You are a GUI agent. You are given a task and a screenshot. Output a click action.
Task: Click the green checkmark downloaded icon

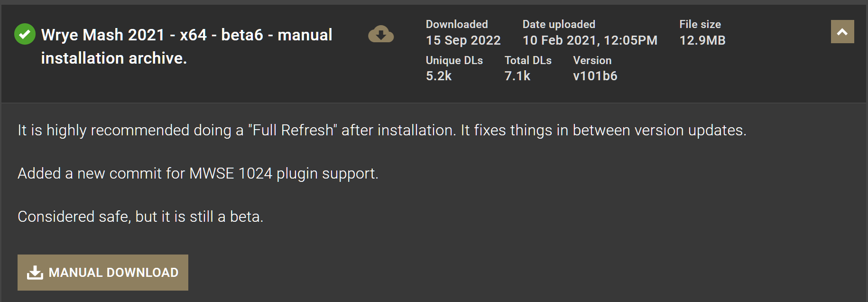(x=25, y=34)
